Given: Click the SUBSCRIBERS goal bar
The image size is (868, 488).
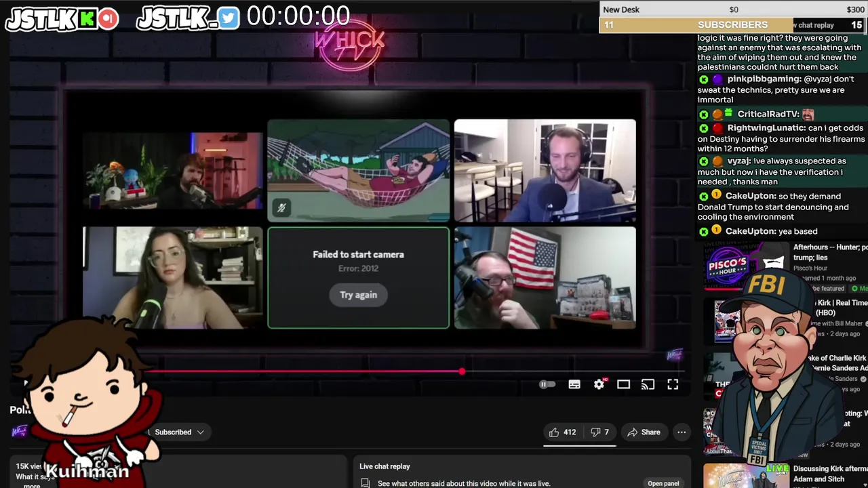Looking at the screenshot, I should (x=732, y=24).
